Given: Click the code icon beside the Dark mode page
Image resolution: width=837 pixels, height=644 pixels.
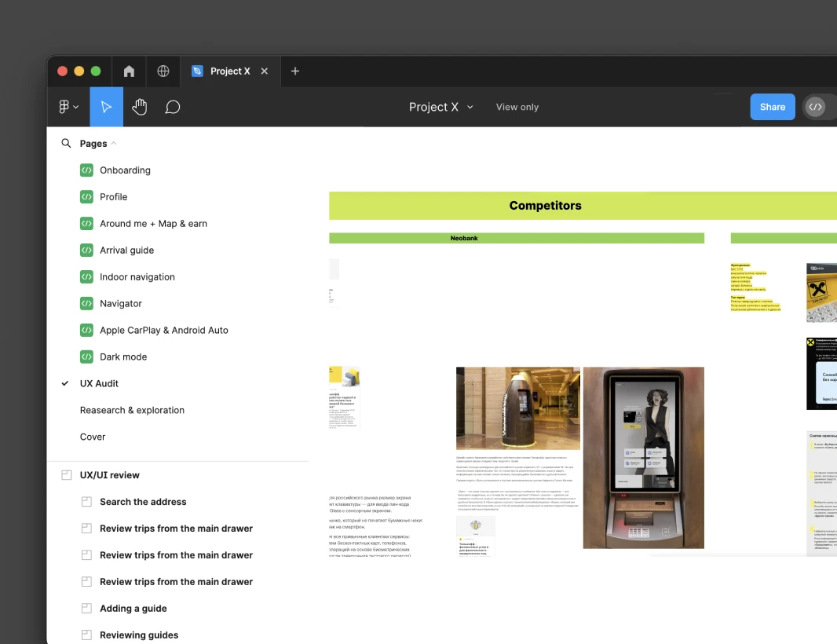Looking at the screenshot, I should point(86,357).
